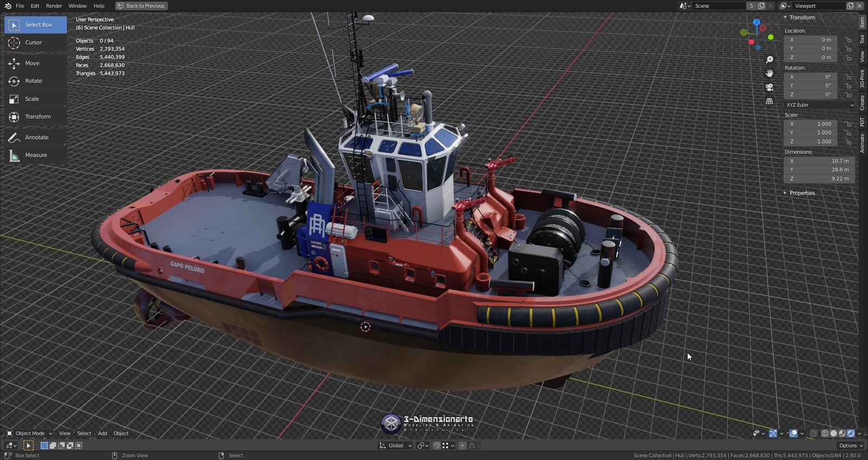
Task: Choose the Move tool
Action: (x=36, y=63)
